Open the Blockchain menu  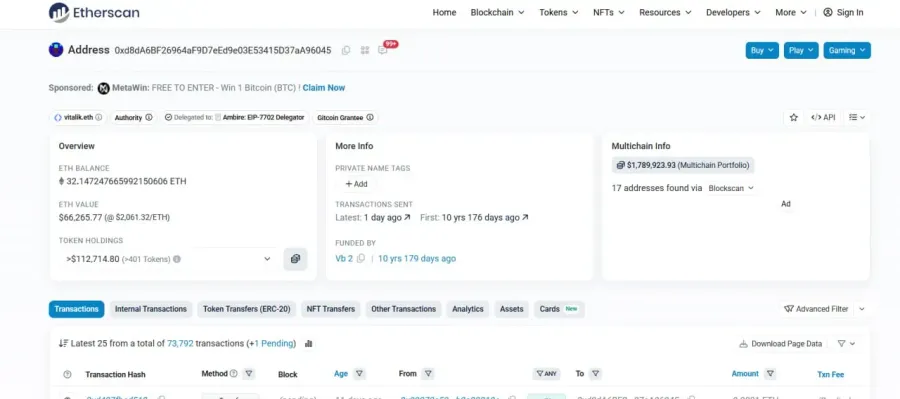[497, 12]
